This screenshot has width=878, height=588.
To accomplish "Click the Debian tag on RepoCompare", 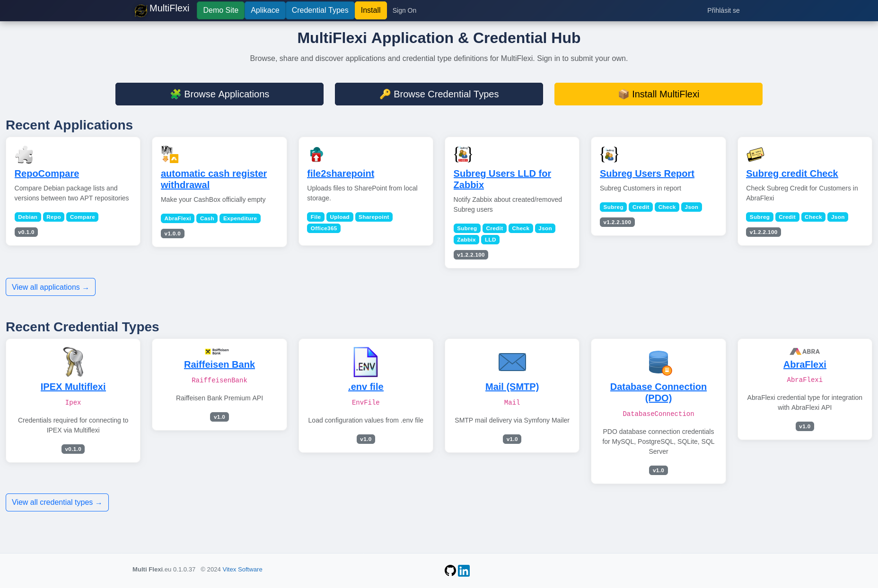I will (x=28, y=217).
